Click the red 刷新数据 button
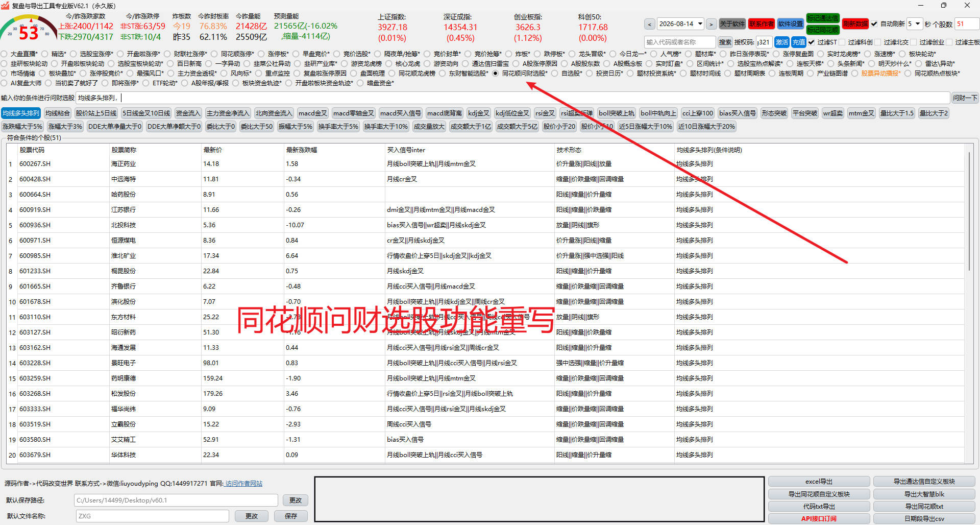The width and height of the screenshot is (980, 525). click(855, 24)
